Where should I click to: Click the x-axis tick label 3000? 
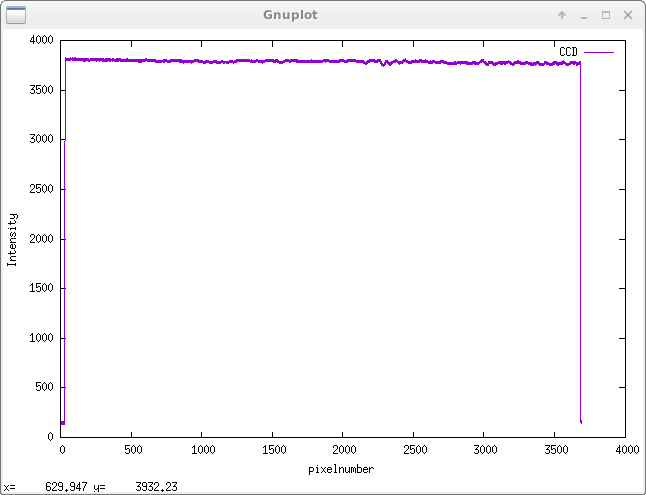(x=485, y=450)
